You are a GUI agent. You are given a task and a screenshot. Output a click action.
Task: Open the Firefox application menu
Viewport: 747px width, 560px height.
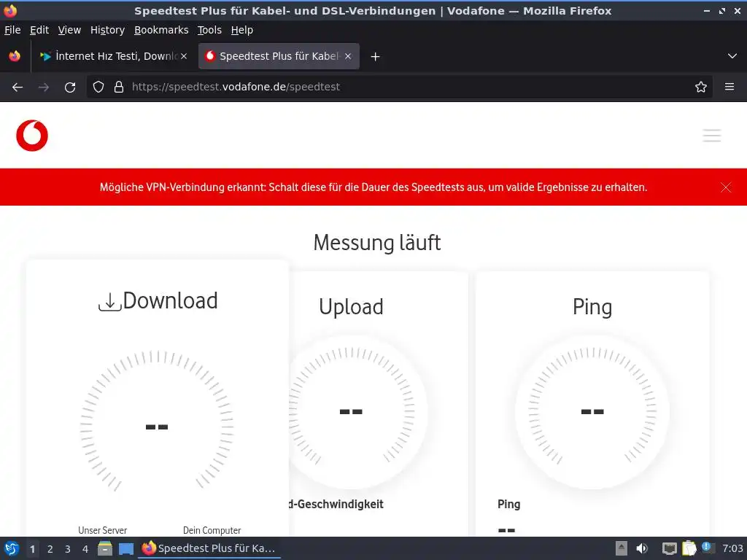[729, 87]
